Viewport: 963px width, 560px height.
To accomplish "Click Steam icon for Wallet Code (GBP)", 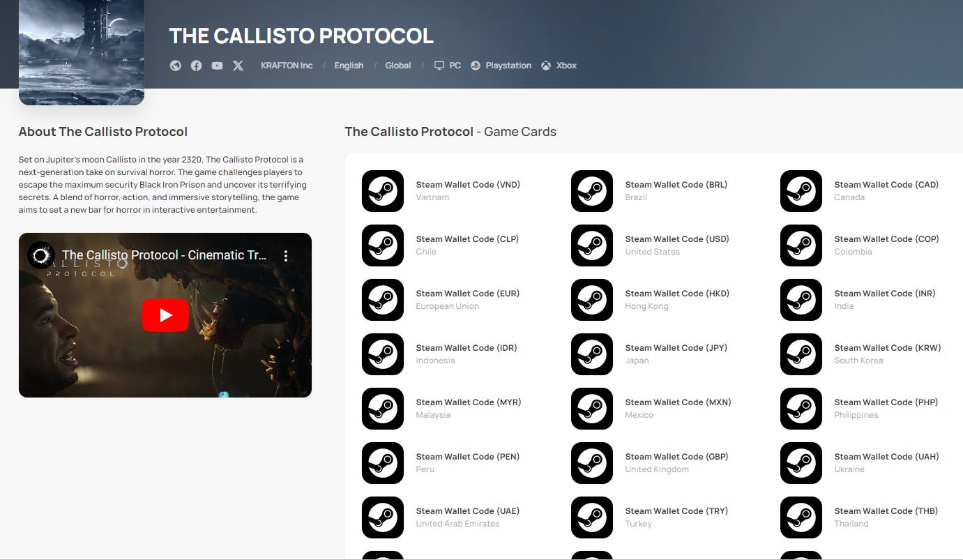I will point(592,463).
